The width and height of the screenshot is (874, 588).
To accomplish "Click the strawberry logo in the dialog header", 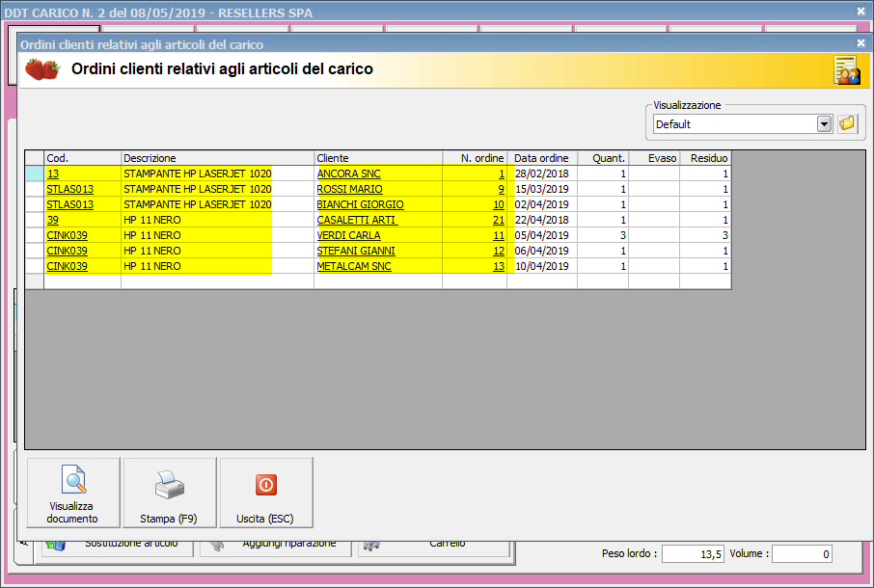I will point(42,69).
